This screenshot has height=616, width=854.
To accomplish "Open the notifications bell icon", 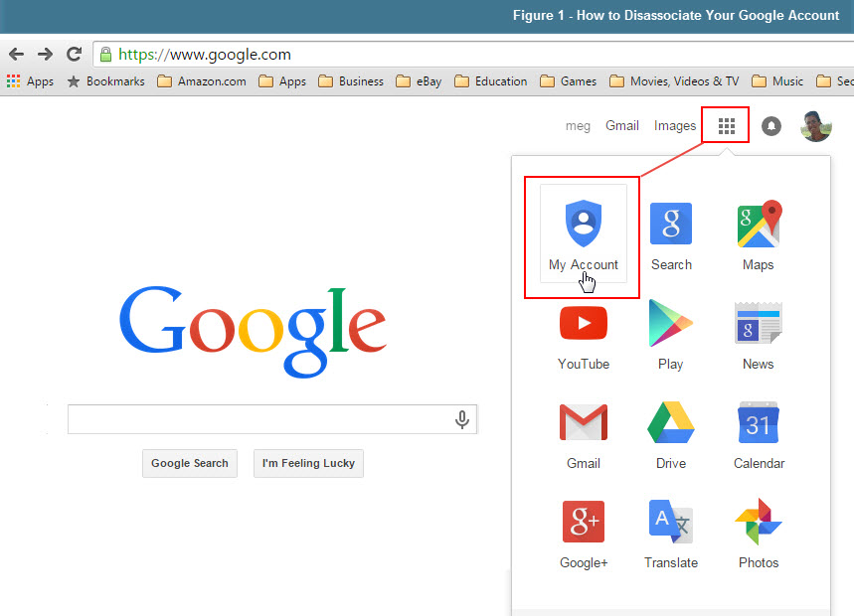I will click(x=770, y=126).
